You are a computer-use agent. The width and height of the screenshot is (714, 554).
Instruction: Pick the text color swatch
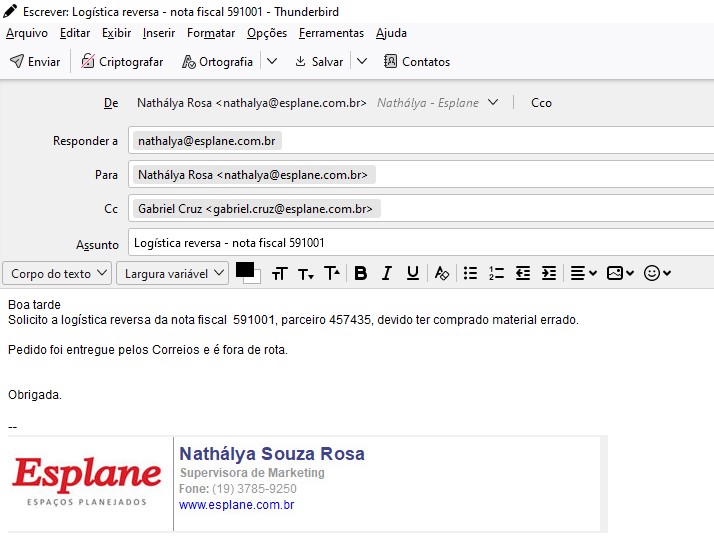click(244, 270)
